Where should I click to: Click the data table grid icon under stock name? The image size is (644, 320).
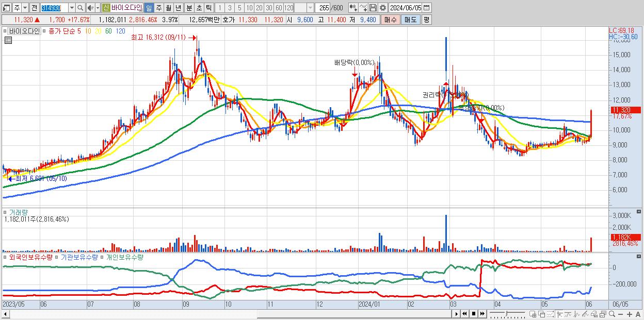(x=8, y=40)
